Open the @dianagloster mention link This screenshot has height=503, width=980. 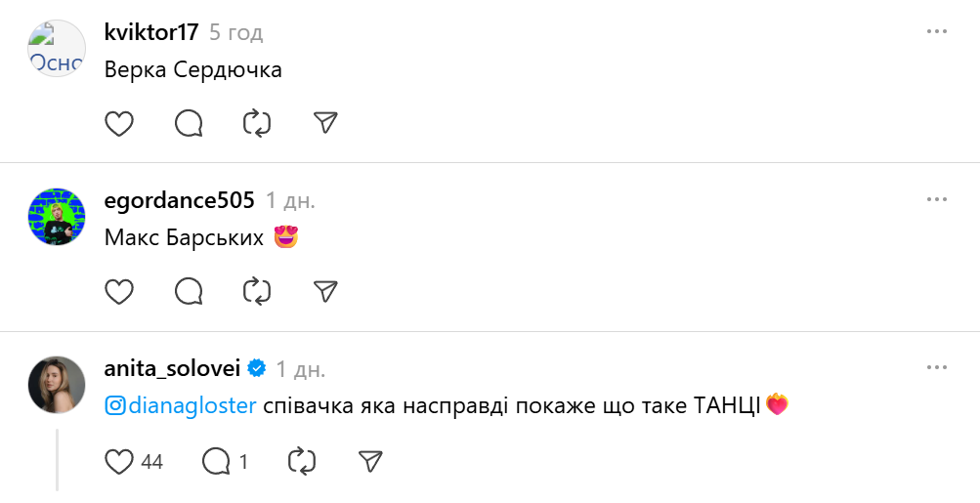tap(181, 405)
